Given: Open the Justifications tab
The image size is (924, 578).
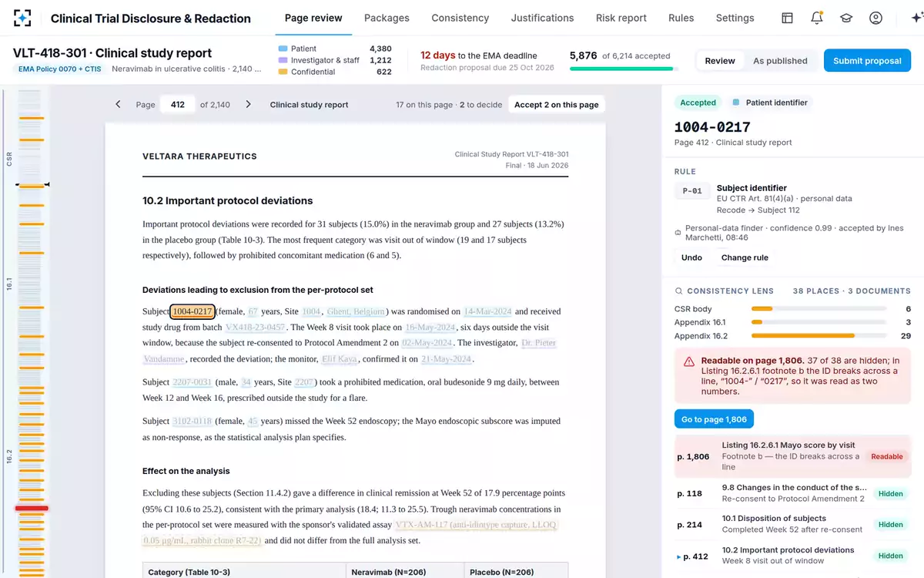Looking at the screenshot, I should pos(542,18).
